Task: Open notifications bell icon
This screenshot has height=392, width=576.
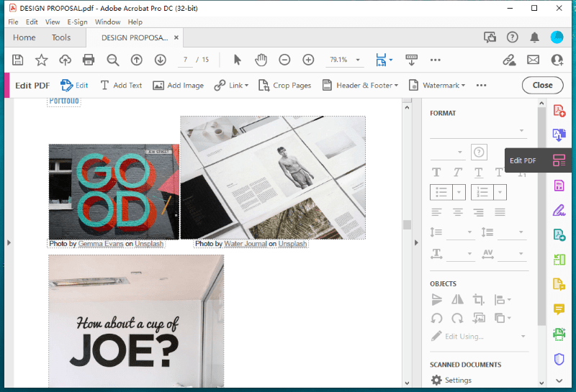Action: 534,37
